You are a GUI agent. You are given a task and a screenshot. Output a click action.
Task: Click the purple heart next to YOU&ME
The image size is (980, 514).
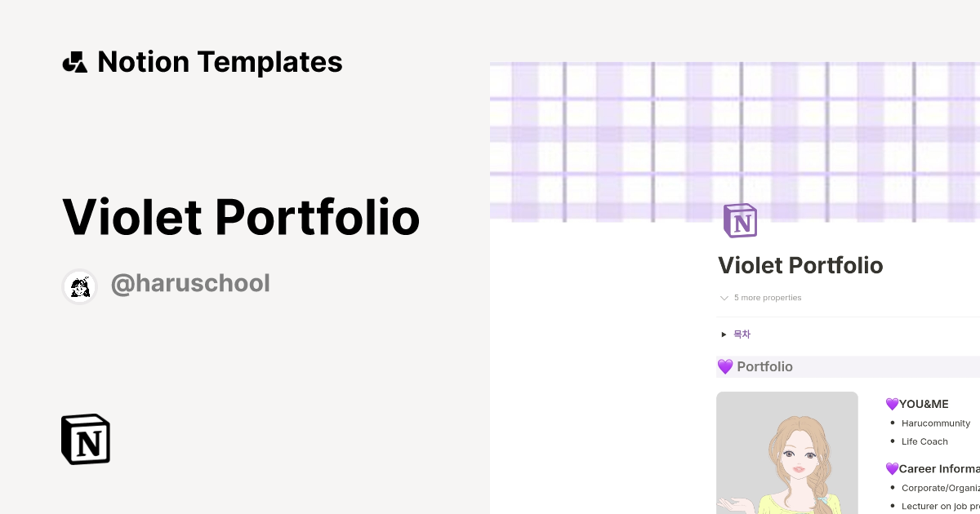coord(893,404)
